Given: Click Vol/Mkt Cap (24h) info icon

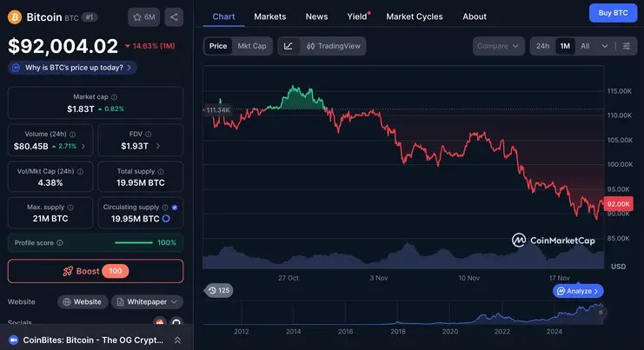Looking at the screenshot, I should tap(80, 171).
